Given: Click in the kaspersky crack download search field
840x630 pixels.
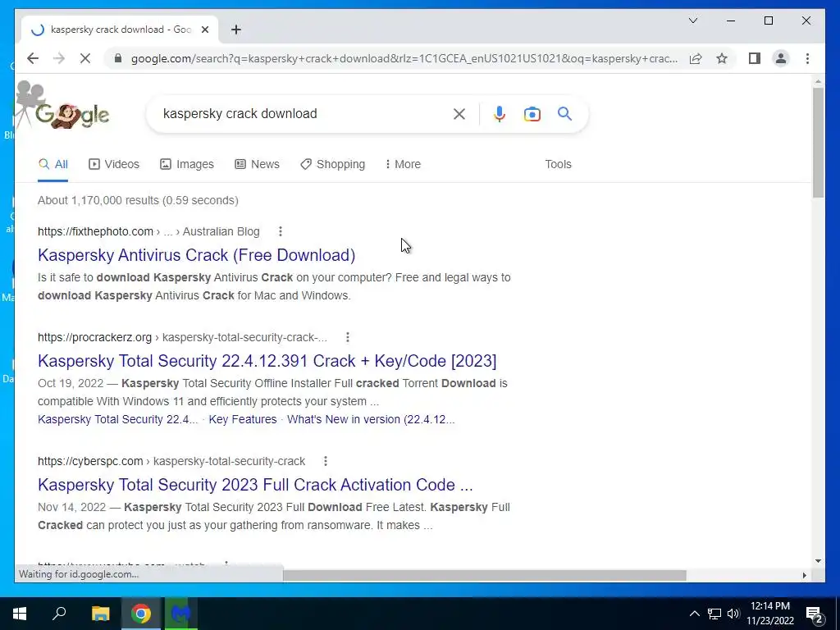Looking at the screenshot, I should click(x=300, y=113).
